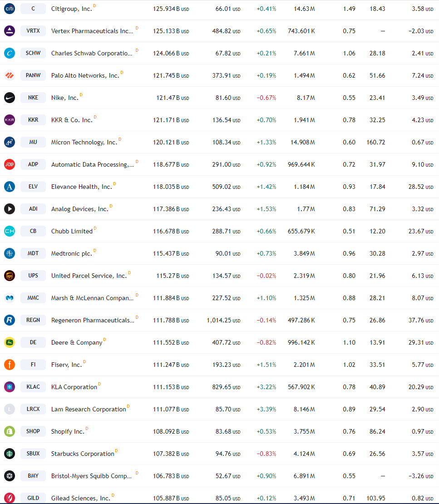
Task: Open the Analog Devices, Inc. link
Action: click(x=80, y=209)
